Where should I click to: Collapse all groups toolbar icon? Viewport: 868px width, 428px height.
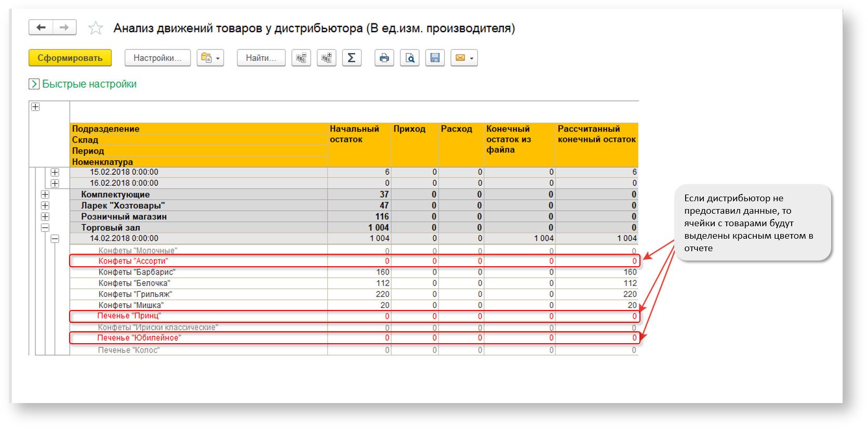point(301,58)
